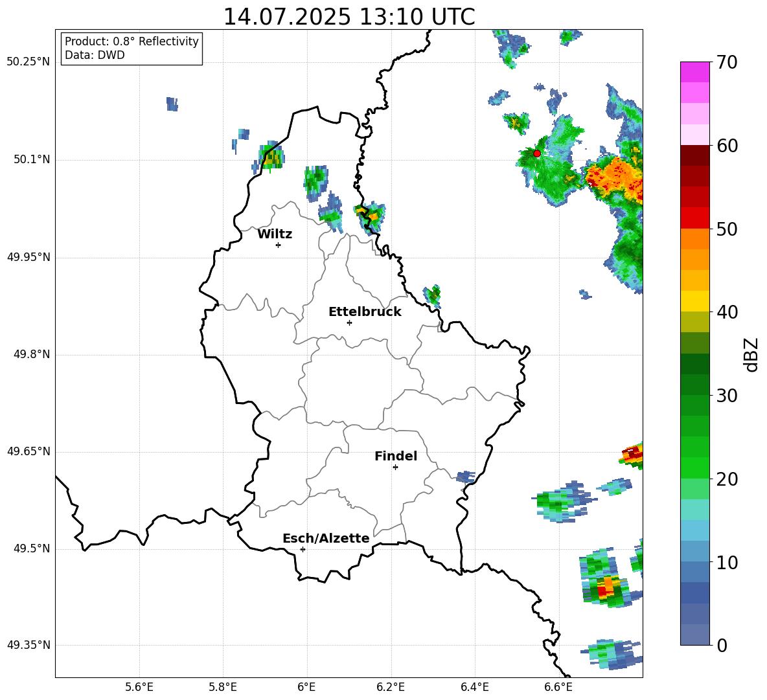Click the dBZ colorbar axis label
This screenshot has width=767, height=700.
[x=752, y=354]
